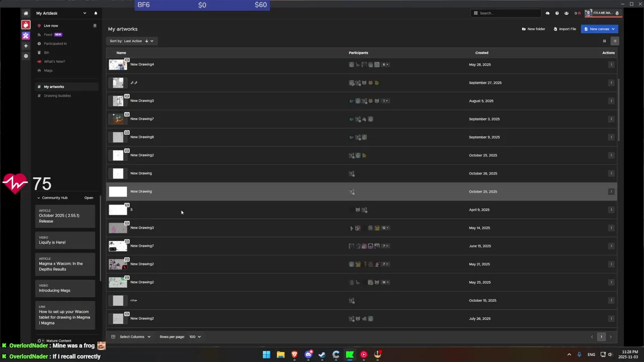644x362 pixels.
Task: Open What's New?
Action: 54,61
